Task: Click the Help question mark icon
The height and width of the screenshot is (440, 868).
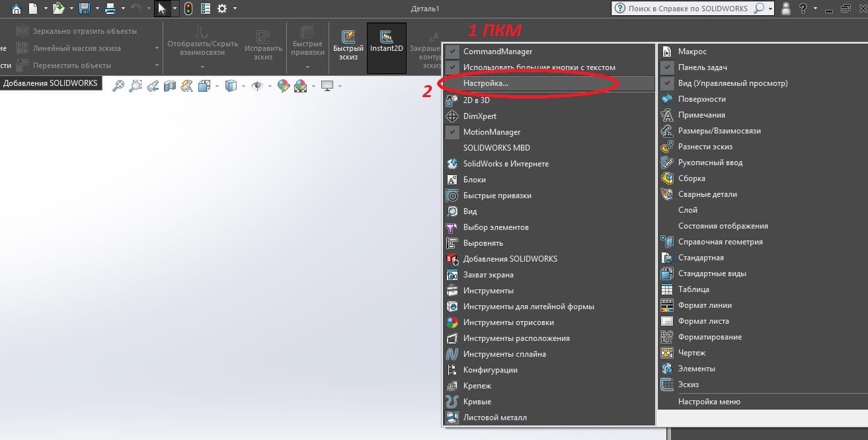Action: tap(803, 9)
